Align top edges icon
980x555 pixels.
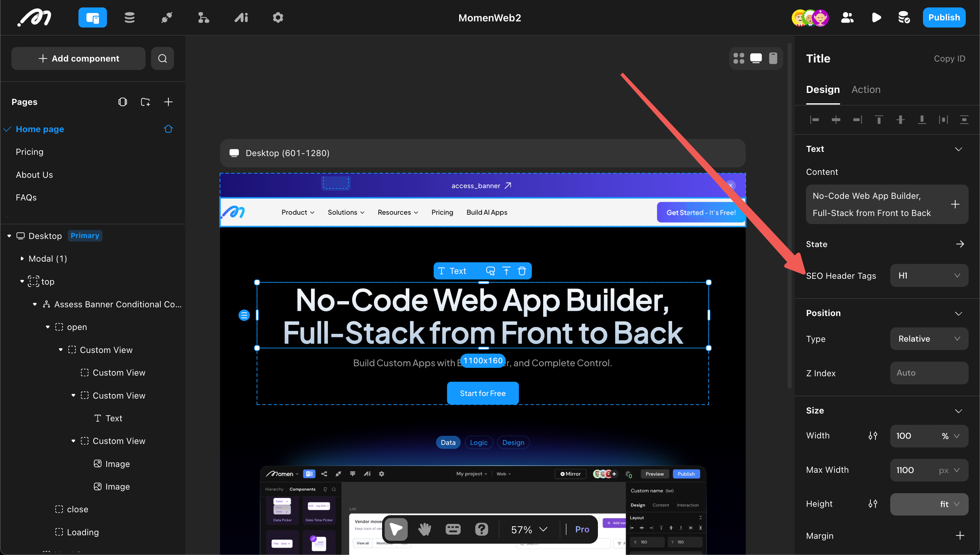coord(879,120)
